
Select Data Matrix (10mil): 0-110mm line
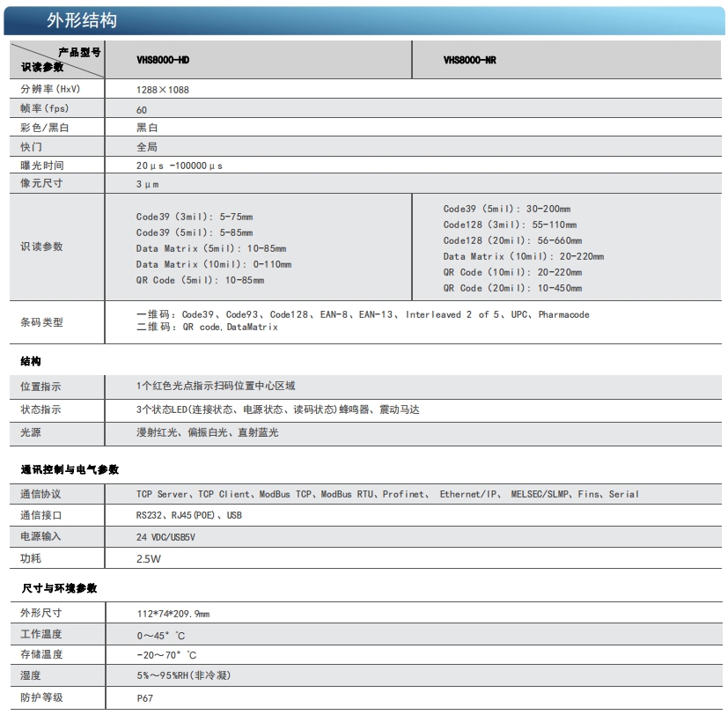(214, 264)
